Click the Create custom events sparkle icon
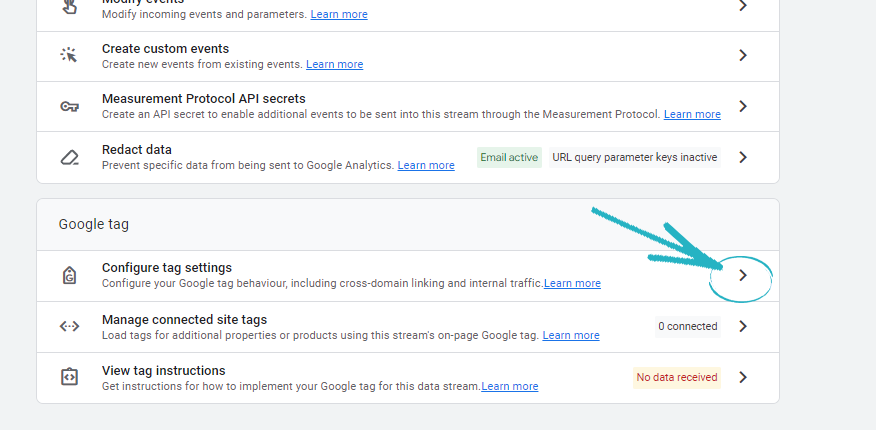This screenshot has height=430, width=876. 69,56
